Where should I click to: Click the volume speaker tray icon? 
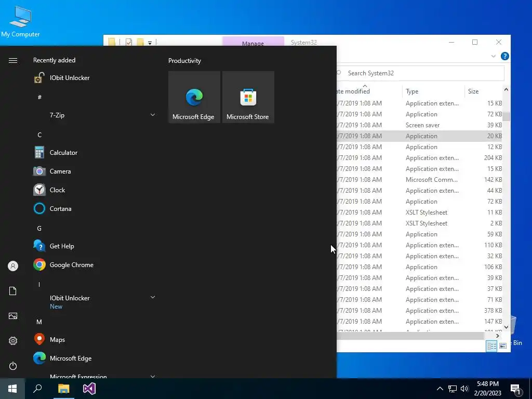(x=464, y=389)
